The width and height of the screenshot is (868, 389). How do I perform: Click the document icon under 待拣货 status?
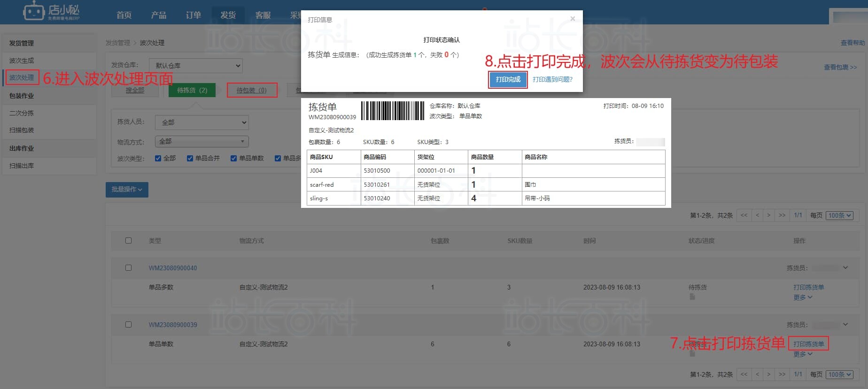coord(692,297)
